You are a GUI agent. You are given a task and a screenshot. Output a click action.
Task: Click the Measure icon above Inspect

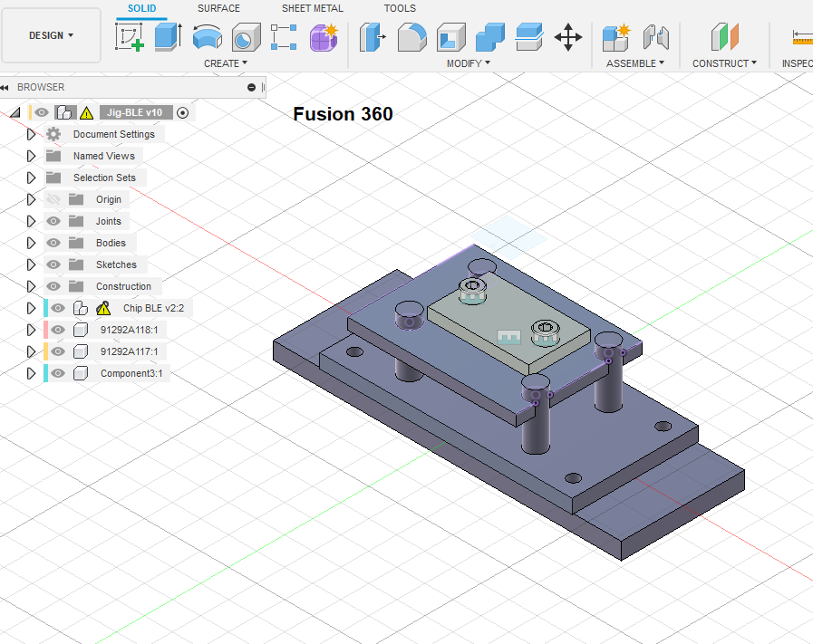tap(803, 37)
